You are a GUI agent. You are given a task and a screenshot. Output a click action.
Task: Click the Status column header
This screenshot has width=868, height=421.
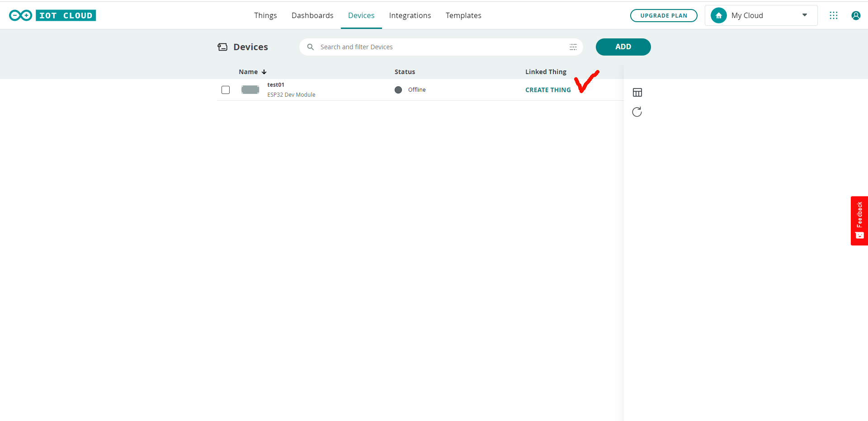(x=405, y=72)
